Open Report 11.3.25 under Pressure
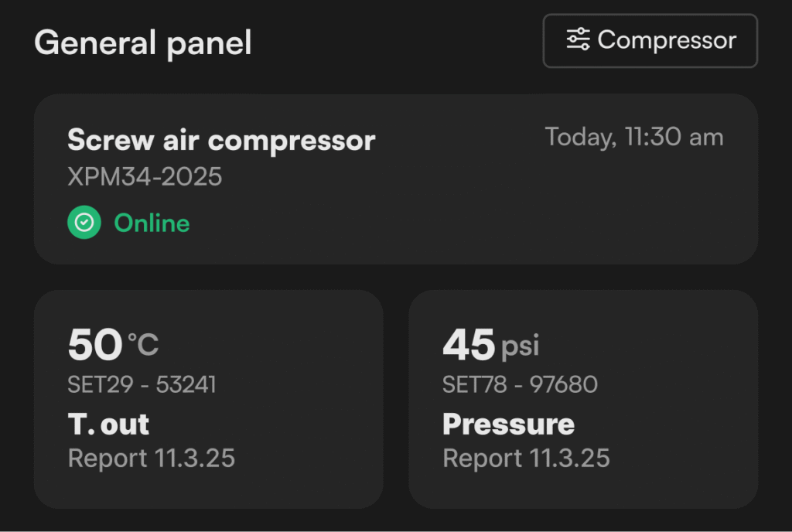Image resolution: width=792 pixels, height=532 pixels. pyautogui.click(x=526, y=458)
